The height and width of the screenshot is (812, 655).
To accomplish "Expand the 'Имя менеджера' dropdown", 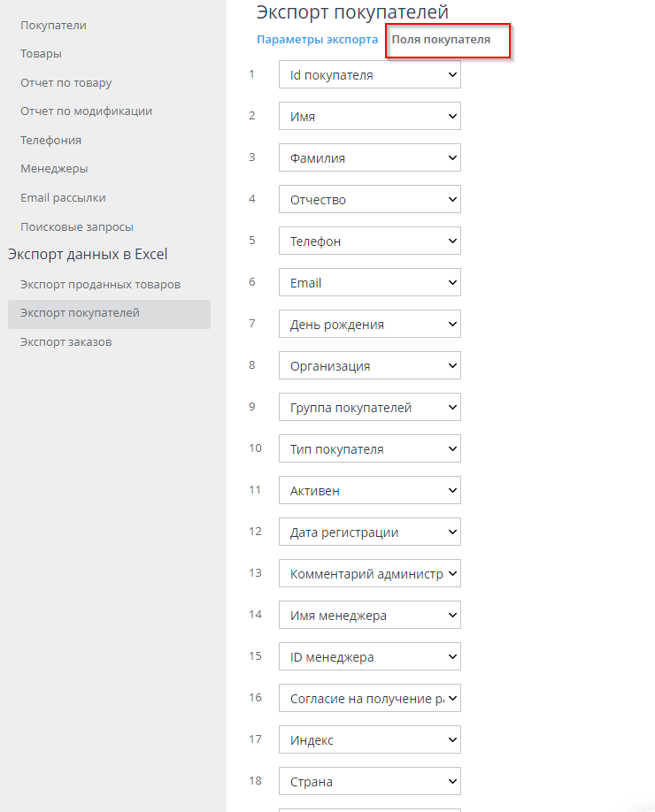I will click(x=369, y=616).
